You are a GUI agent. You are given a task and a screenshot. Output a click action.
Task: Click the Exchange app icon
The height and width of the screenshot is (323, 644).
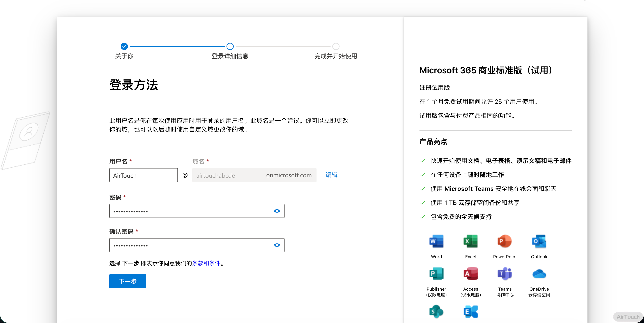click(x=470, y=311)
